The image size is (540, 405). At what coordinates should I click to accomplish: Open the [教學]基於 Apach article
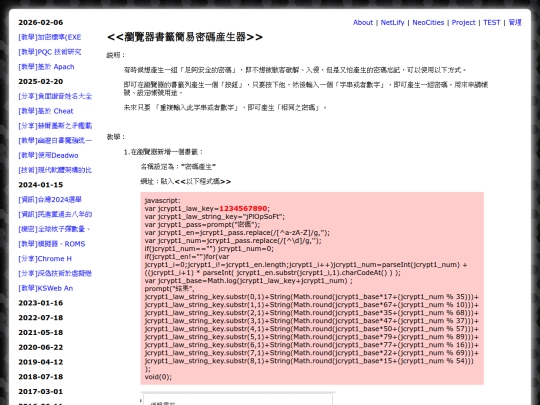pos(46,67)
